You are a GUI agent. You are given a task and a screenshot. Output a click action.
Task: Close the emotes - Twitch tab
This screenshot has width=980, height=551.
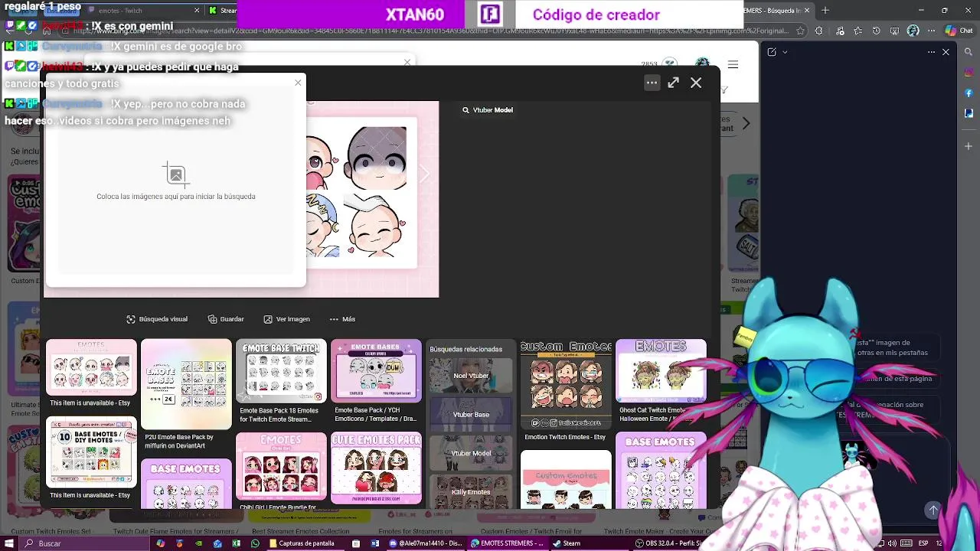pos(197,11)
